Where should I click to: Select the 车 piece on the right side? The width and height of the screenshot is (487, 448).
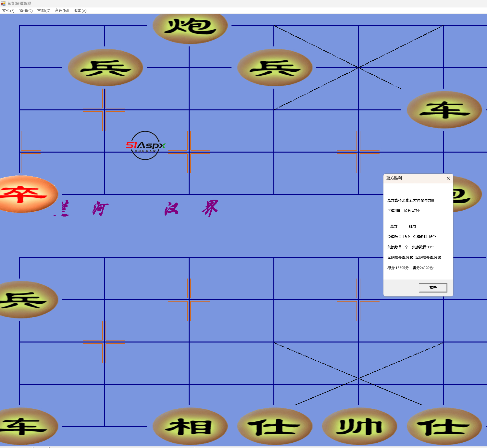click(444, 110)
